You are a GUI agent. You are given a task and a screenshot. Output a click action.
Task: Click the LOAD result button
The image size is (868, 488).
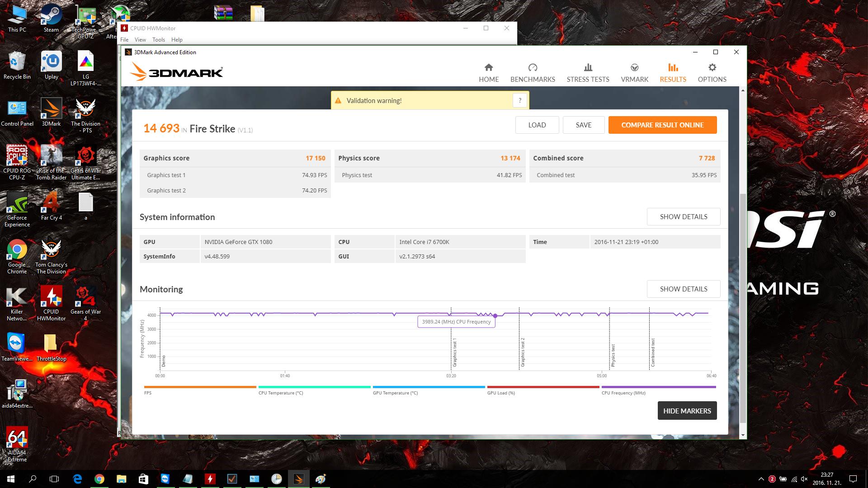click(x=537, y=125)
